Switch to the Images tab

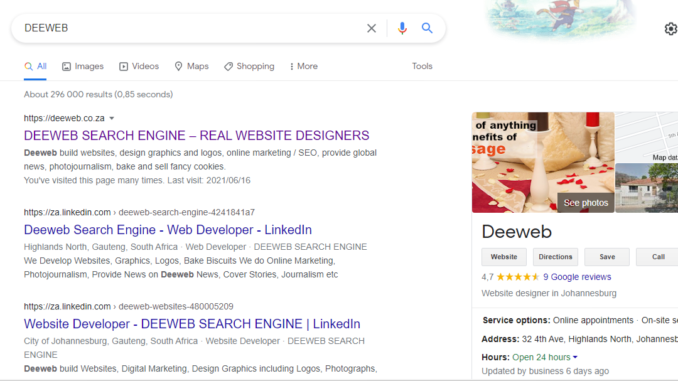tap(83, 66)
